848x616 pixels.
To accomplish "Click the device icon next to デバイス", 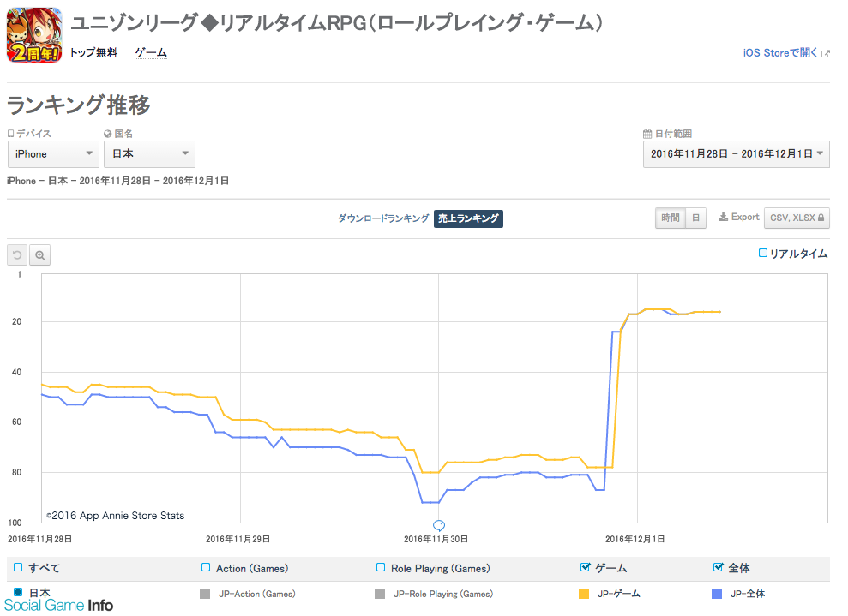I will 11,134.
